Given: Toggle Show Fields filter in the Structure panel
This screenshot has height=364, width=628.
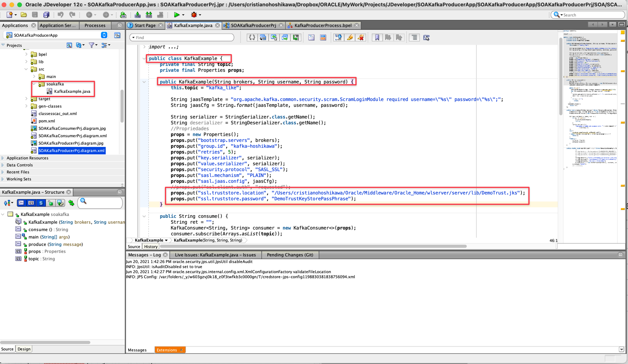Looking at the screenshot, I should tap(31, 203).
